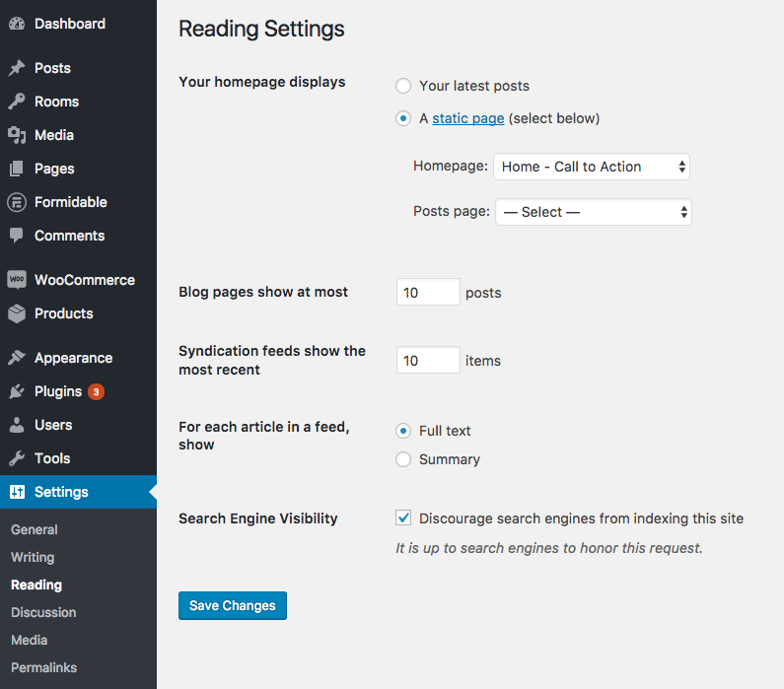Open the Posts page Select dropdown

pos(594,212)
